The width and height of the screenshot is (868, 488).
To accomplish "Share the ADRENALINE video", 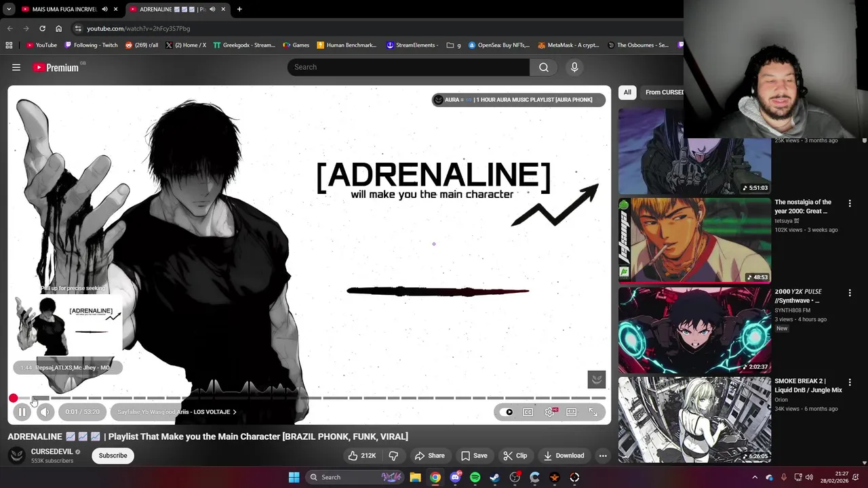I will [430, 455].
